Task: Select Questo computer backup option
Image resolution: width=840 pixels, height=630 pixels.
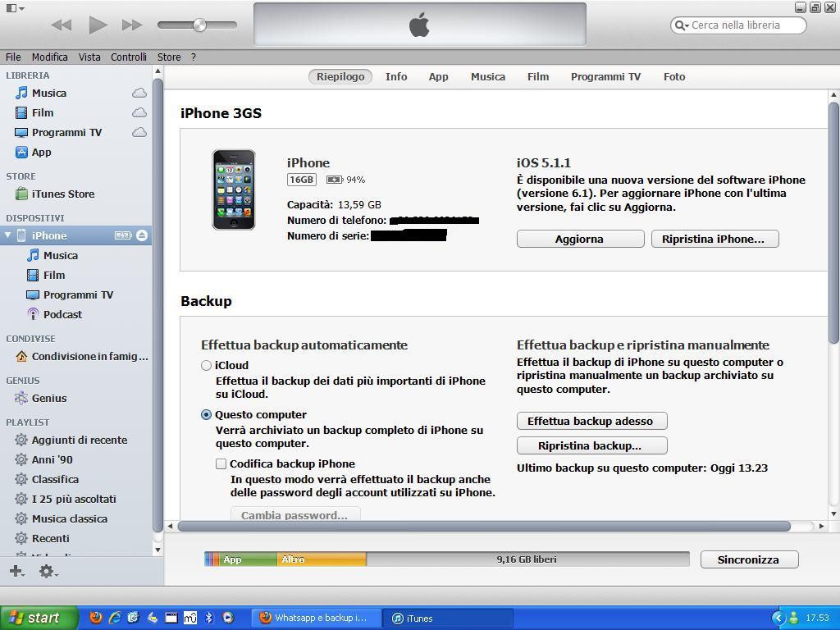Action: click(x=207, y=414)
